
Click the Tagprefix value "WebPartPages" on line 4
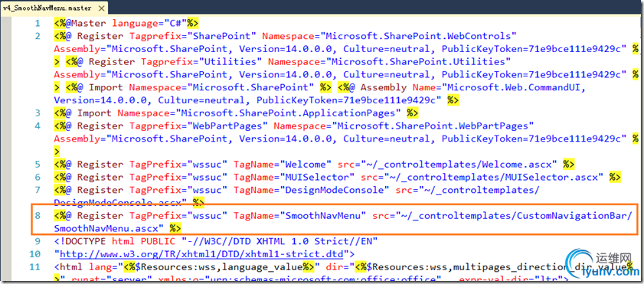(228, 126)
